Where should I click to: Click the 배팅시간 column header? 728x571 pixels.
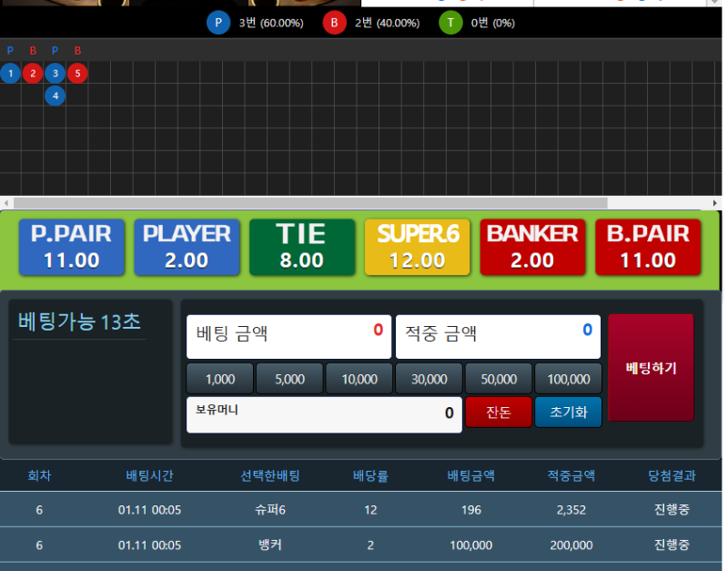click(149, 475)
